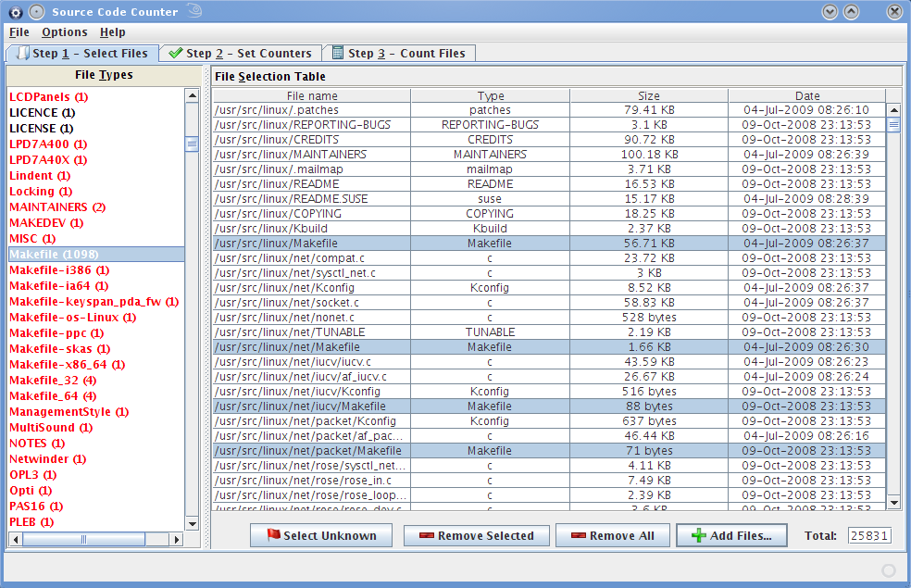Click the Step 2 green checkmark icon

[175, 53]
